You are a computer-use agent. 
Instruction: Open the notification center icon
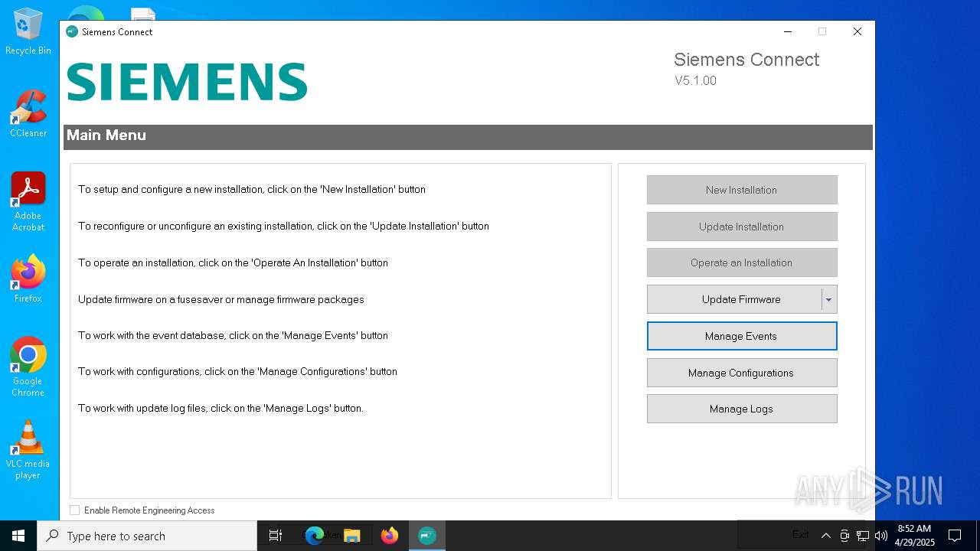(x=955, y=536)
